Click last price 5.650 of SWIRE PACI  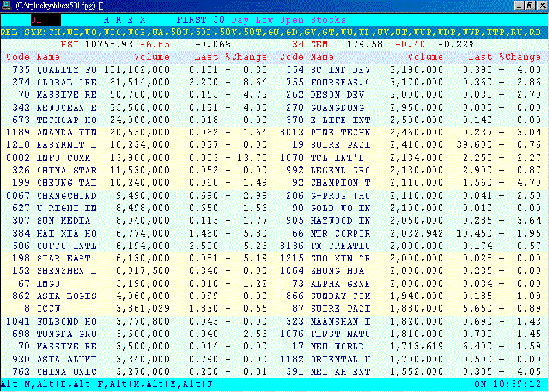pos(477,309)
